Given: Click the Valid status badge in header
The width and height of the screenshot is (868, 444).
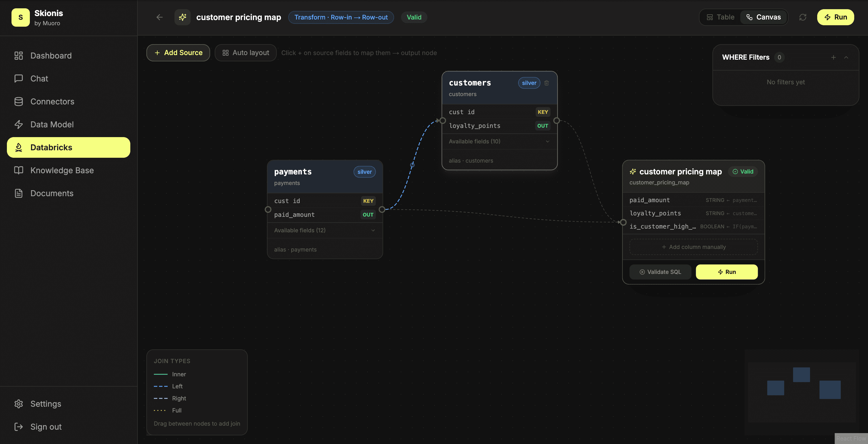Looking at the screenshot, I should 414,17.
